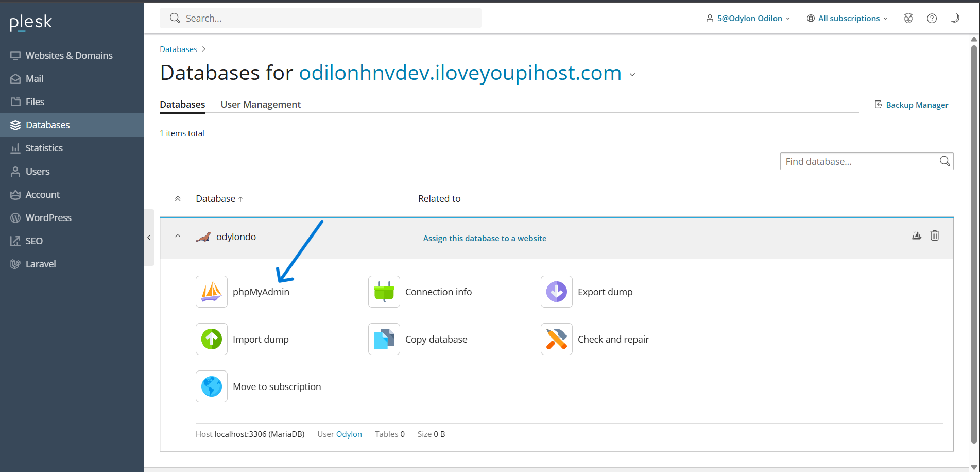Click the Move to subscription globe icon
This screenshot has height=472, width=980.
click(211, 386)
